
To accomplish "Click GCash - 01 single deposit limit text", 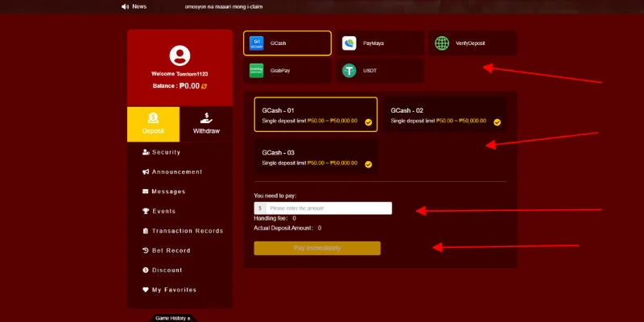I will pos(310,122).
